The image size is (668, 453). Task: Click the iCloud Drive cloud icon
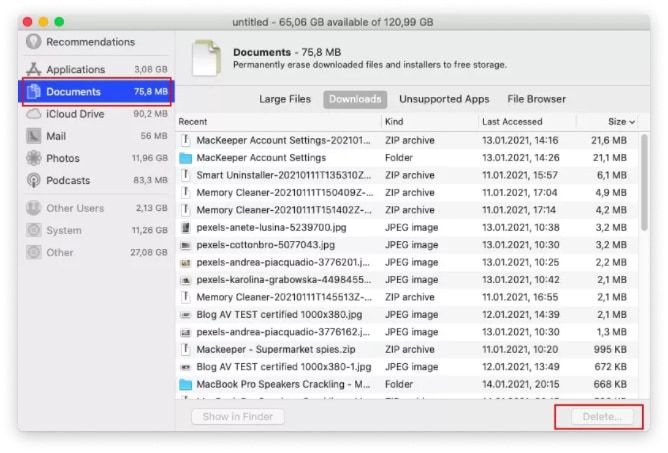(34, 114)
